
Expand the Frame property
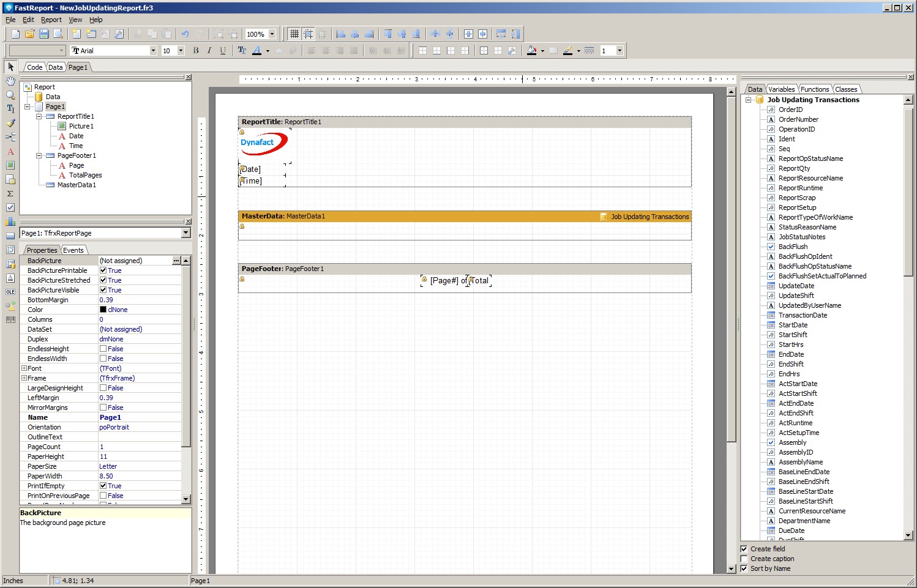click(x=24, y=378)
